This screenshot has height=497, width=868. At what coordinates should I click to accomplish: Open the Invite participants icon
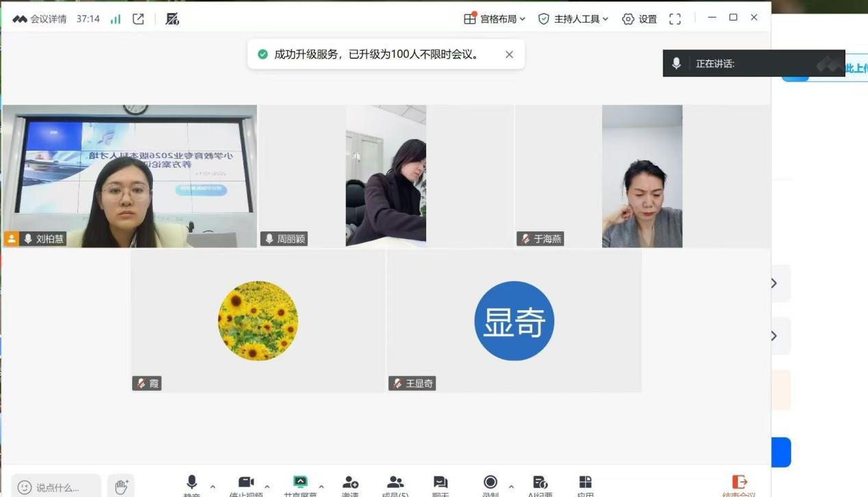click(x=350, y=483)
